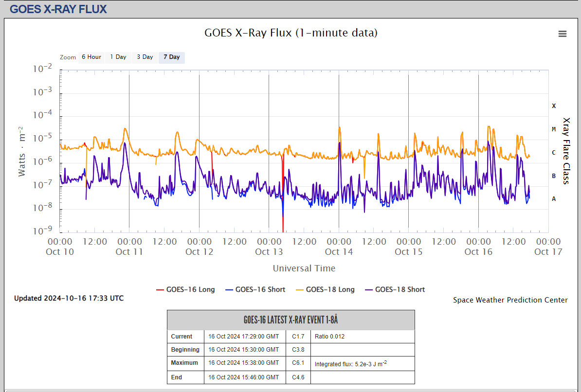Click the X flare class label

[x=554, y=106]
